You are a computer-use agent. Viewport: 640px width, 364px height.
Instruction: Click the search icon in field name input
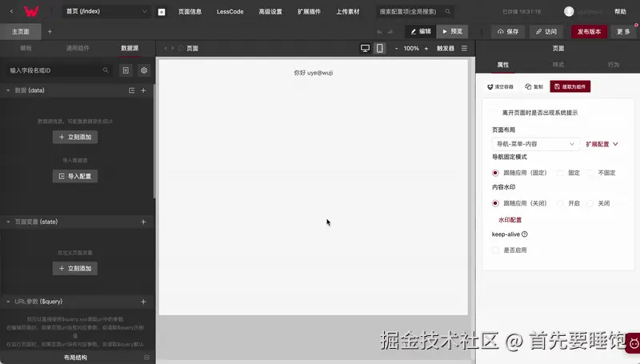point(106,70)
